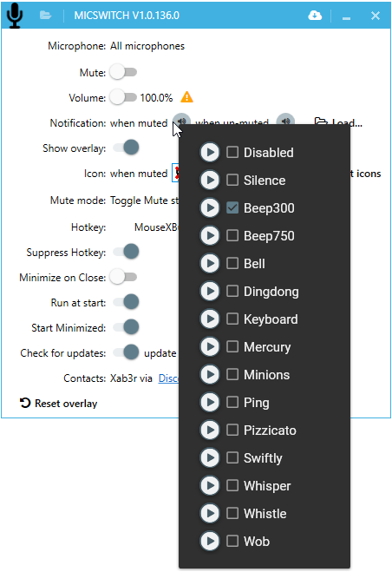Disable the Run at start toggle
The height and width of the screenshot is (572, 392).
pyautogui.click(x=126, y=302)
